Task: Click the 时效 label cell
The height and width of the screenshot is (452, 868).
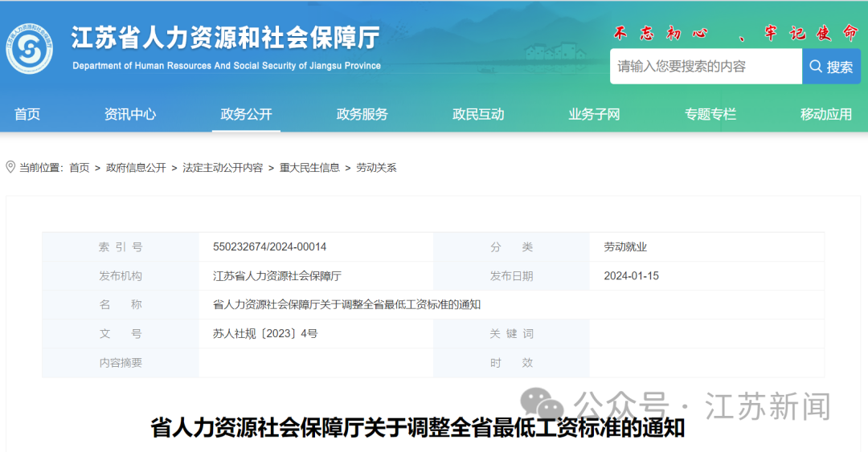Action: 511,363
